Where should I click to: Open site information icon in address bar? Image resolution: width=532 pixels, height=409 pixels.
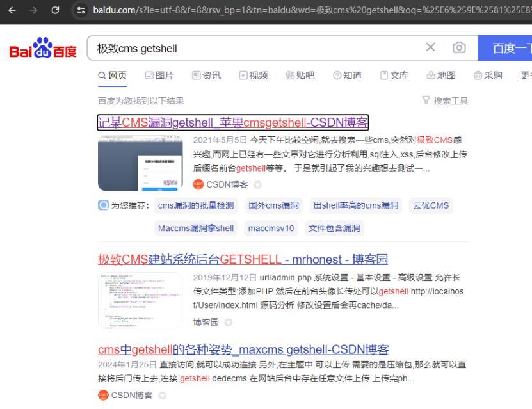81,10
